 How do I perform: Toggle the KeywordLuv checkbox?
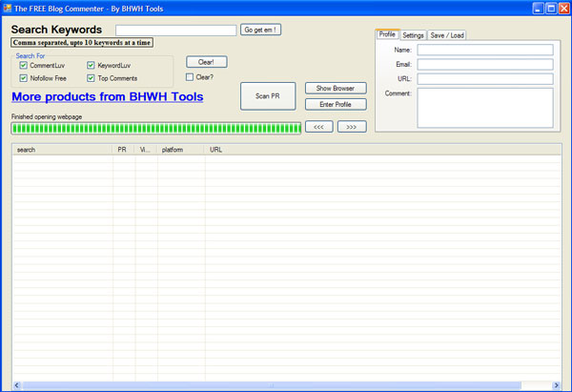point(91,65)
